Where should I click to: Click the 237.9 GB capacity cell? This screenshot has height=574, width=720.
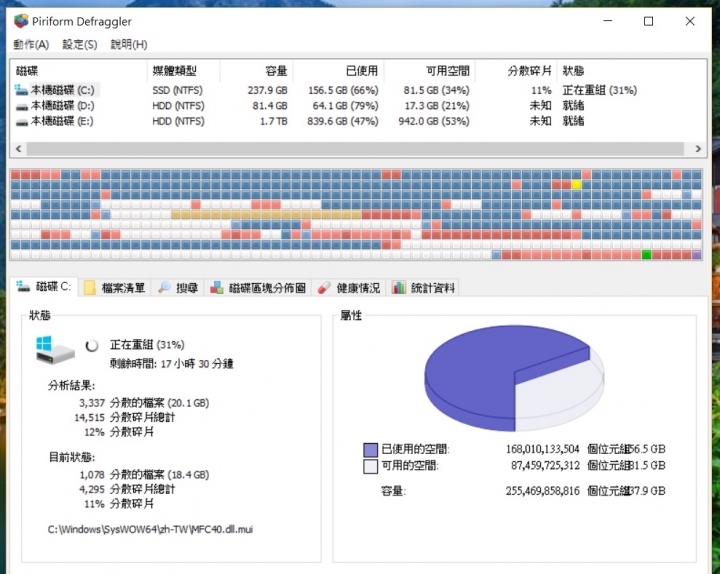268,90
